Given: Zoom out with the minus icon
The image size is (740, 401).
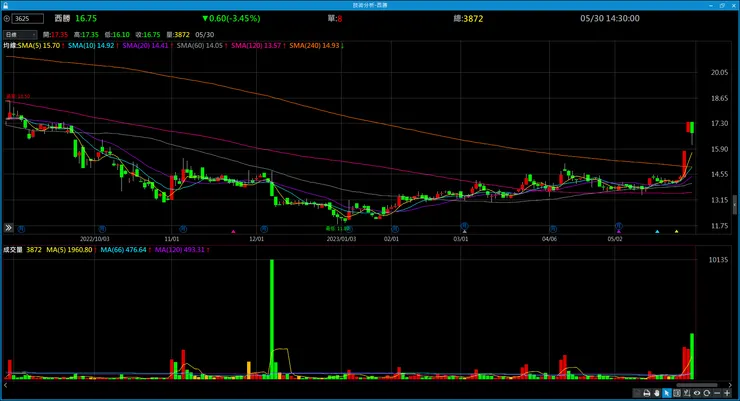Looking at the screenshot, I should 717,393.
